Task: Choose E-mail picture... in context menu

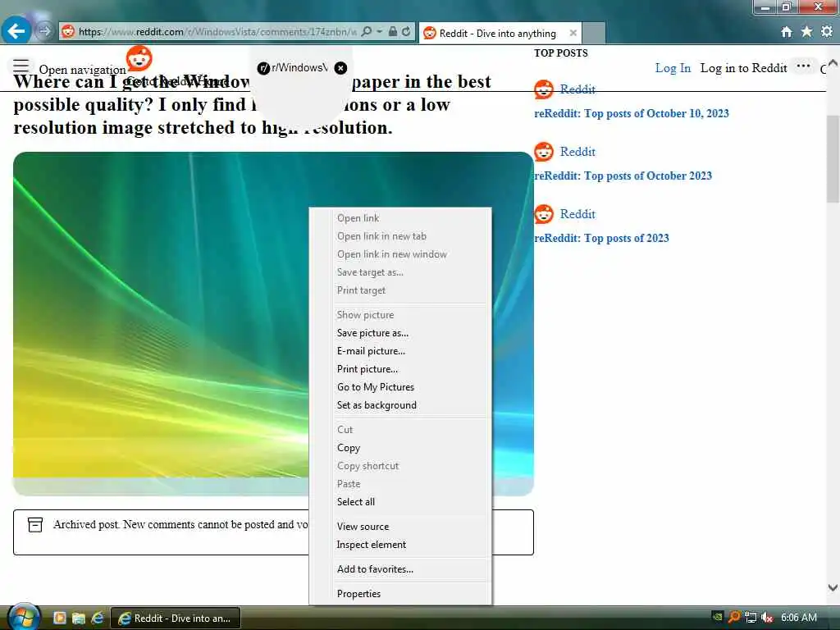Action: [371, 351]
